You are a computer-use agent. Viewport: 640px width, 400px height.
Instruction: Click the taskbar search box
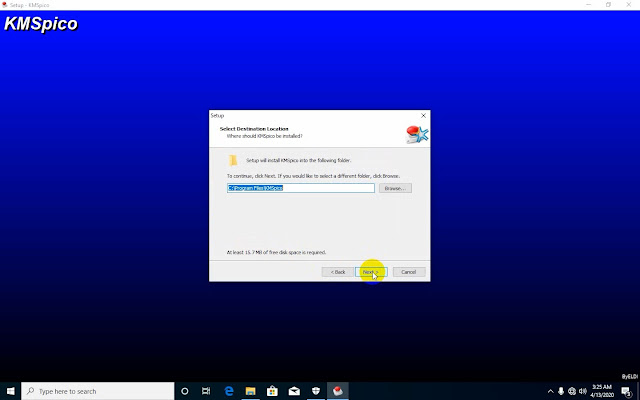coord(98,391)
